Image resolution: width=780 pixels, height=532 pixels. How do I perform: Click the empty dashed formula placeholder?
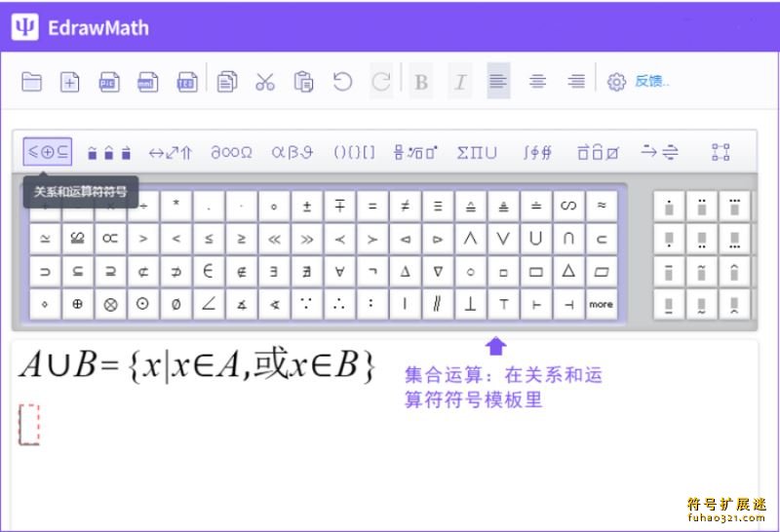(x=29, y=425)
